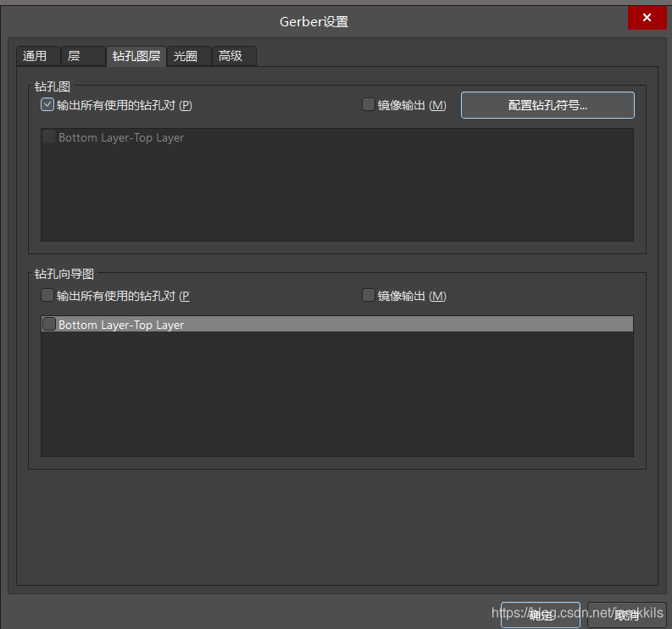Check 输出所有使用的钻孔对 under 钻孔向导图
672x629 pixels.
tap(47, 295)
